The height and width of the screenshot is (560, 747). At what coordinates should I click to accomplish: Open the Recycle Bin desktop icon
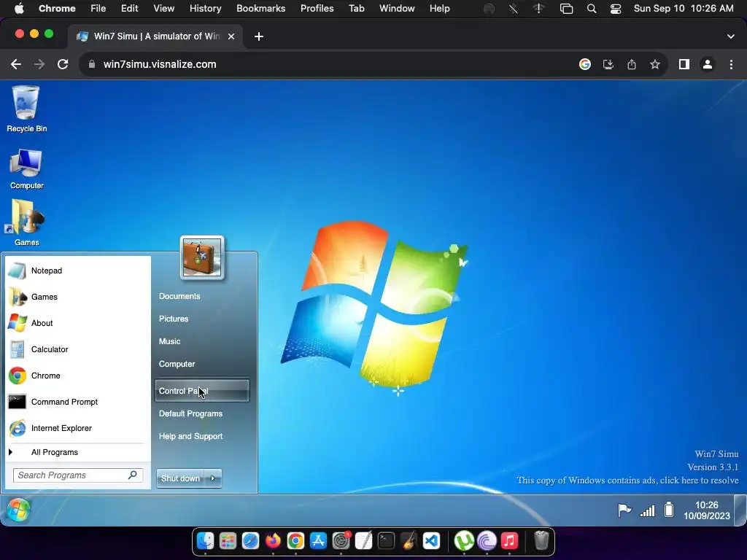[x=26, y=109]
